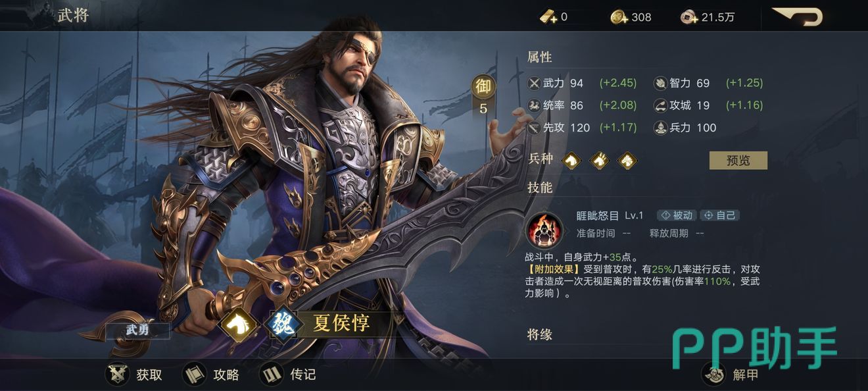868x391 pixels.
Task: Open 获取 acquire option
Action: point(134,375)
